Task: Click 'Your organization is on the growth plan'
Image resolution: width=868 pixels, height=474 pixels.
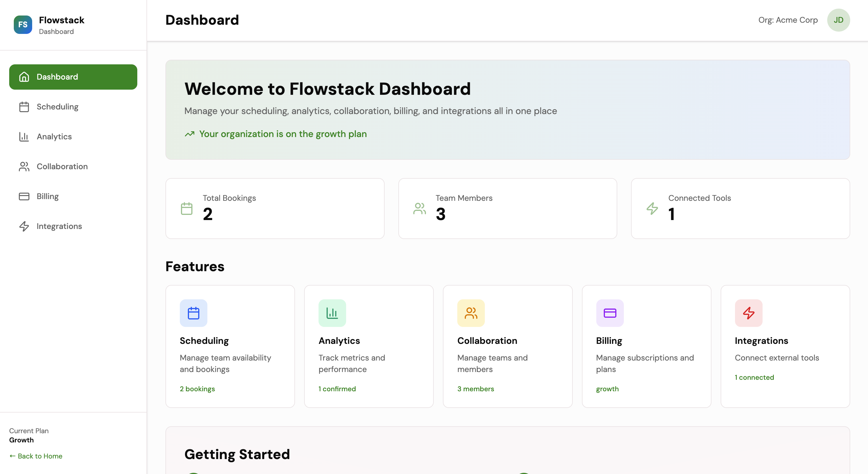Action: tap(283, 134)
